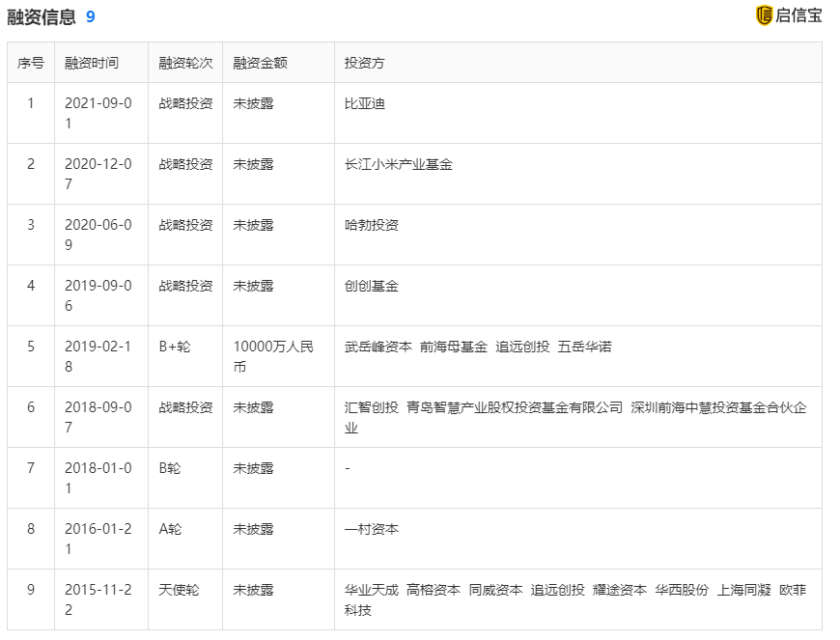Click investor 汇智创投
Screen dimensions: 840x640
click(x=372, y=407)
